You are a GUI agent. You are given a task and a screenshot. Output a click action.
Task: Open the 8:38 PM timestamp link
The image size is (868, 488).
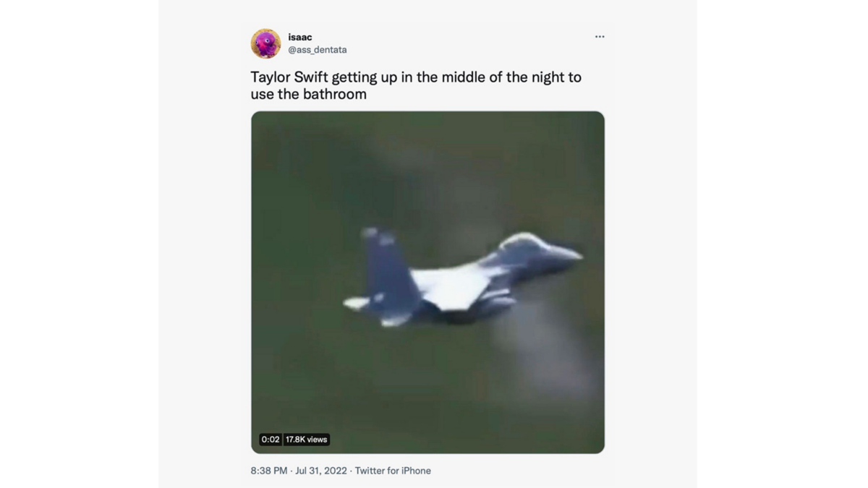click(269, 471)
